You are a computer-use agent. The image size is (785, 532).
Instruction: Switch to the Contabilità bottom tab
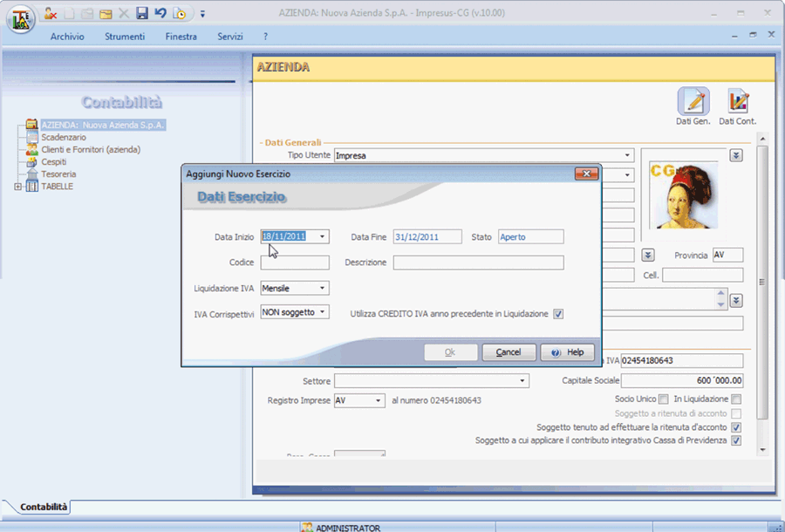point(44,507)
